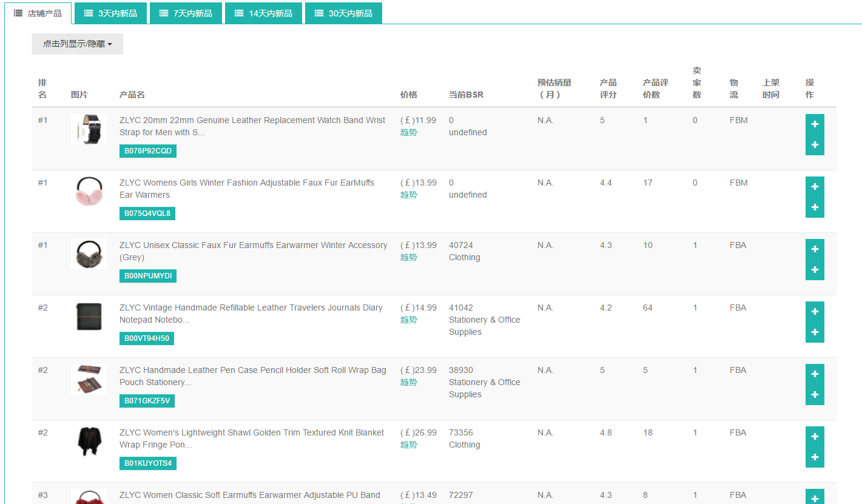The width and height of the screenshot is (862, 504).
Task: Switch to 3天内新品 tab
Action: 110,13
